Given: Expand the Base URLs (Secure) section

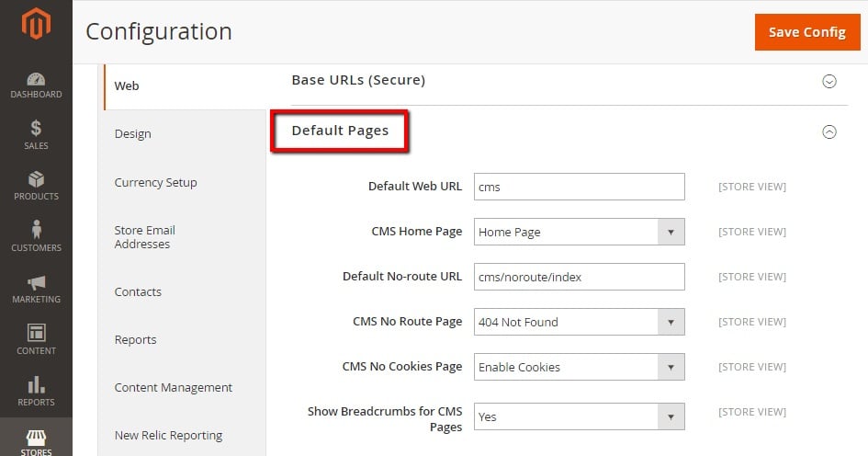Looking at the screenshot, I should coord(829,81).
